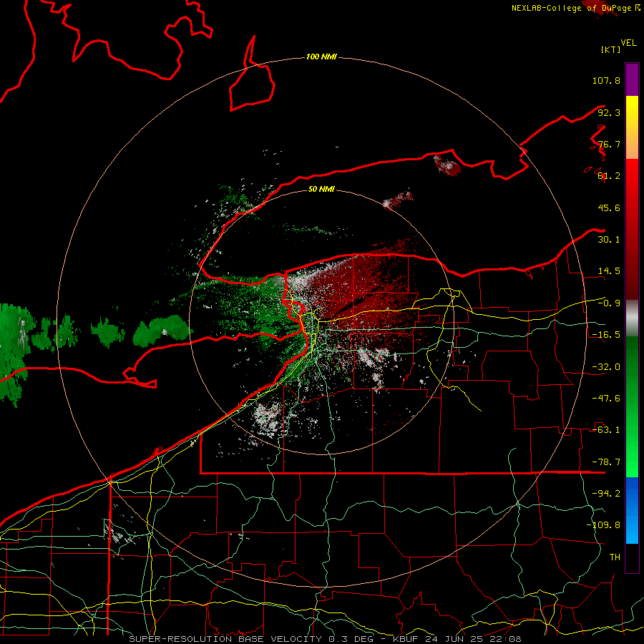This screenshot has width=644, height=644.
Task: Click the -47.6 velocity scale value
Action: (x=606, y=399)
